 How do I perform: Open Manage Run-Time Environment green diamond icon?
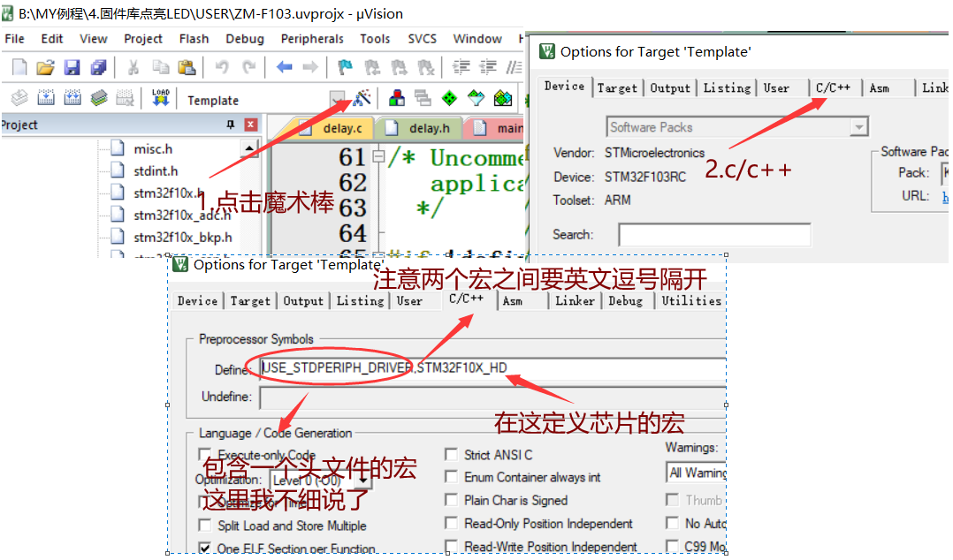(449, 98)
